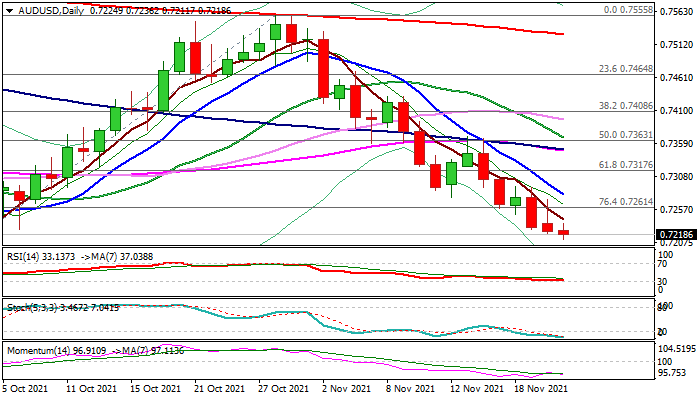Select the 61.8 Fibonacci level label
Screen dimensions: 700x400
tap(625, 164)
